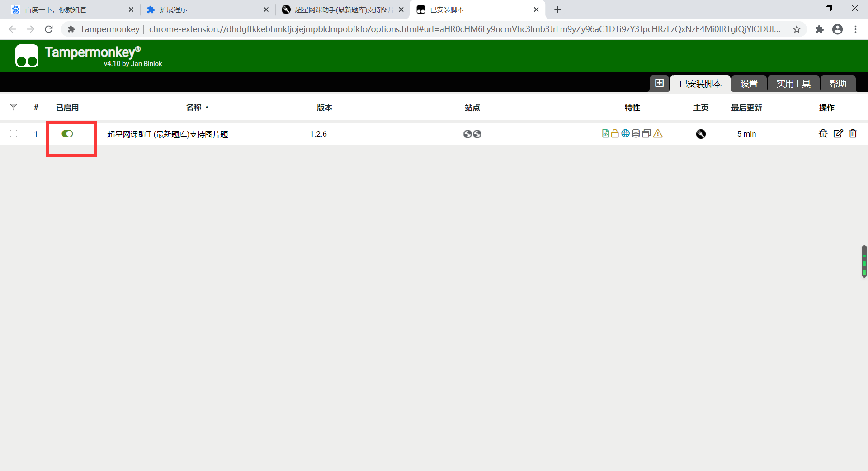The width and height of the screenshot is (868, 471).
Task: Sort by the 最后更新 column header
Action: (746, 108)
